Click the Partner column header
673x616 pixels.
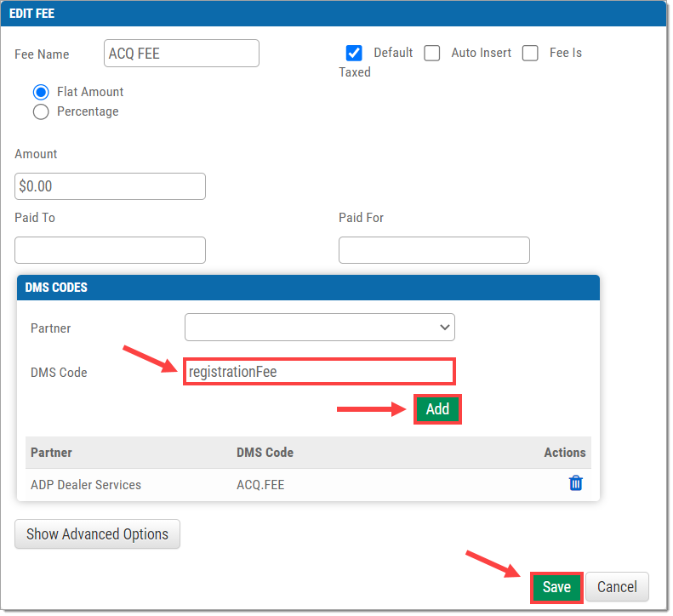[52, 453]
